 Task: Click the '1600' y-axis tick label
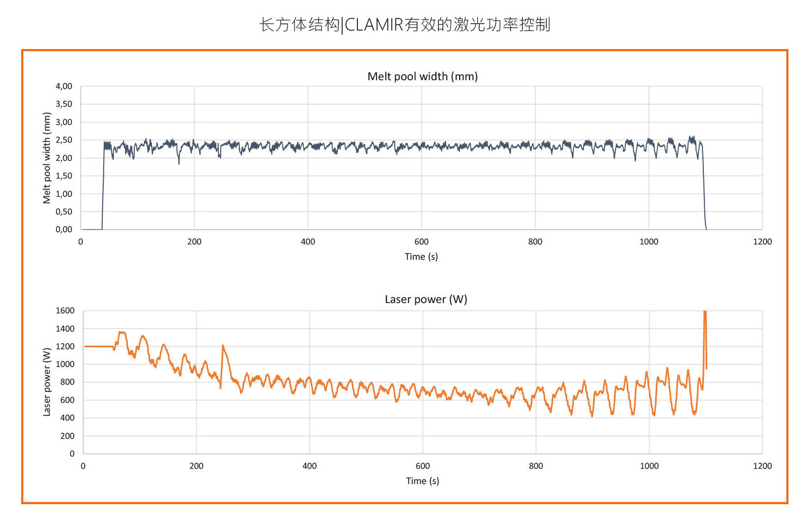(x=65, y=310)
